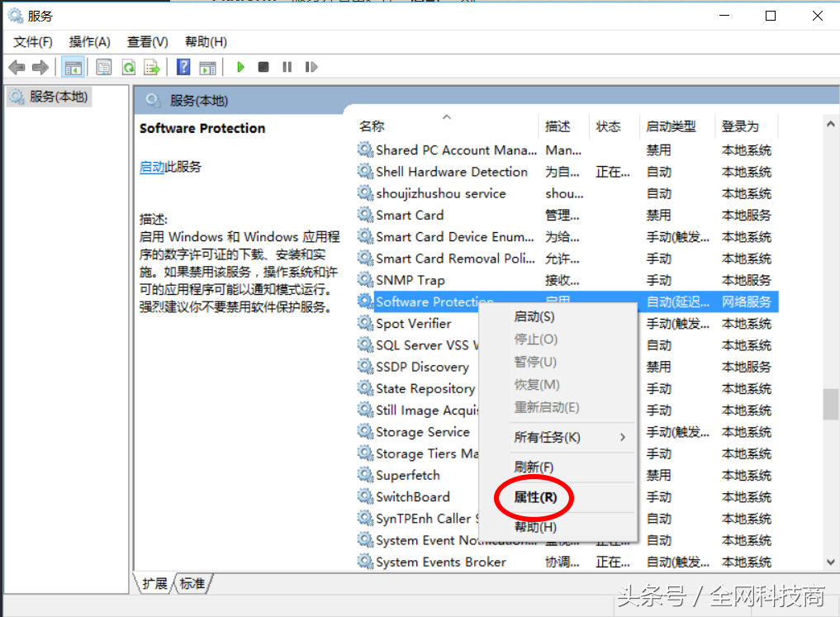Image resolution: width=840 pixels, height=617 pixels.
Task: Toggle the action pane toolbar icon
Action: pyautogui.click(x=207, y=68)
